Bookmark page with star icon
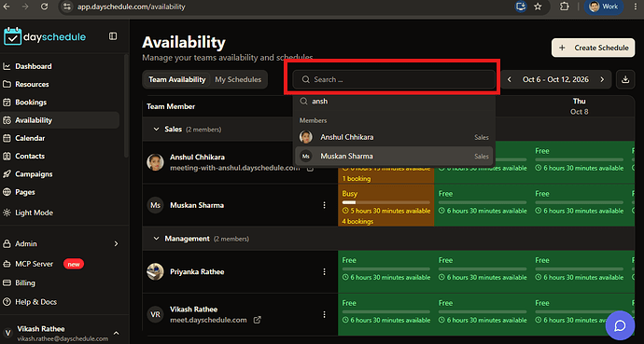The height and width of the screenshot is (344, 644). (x=538, y=7)
